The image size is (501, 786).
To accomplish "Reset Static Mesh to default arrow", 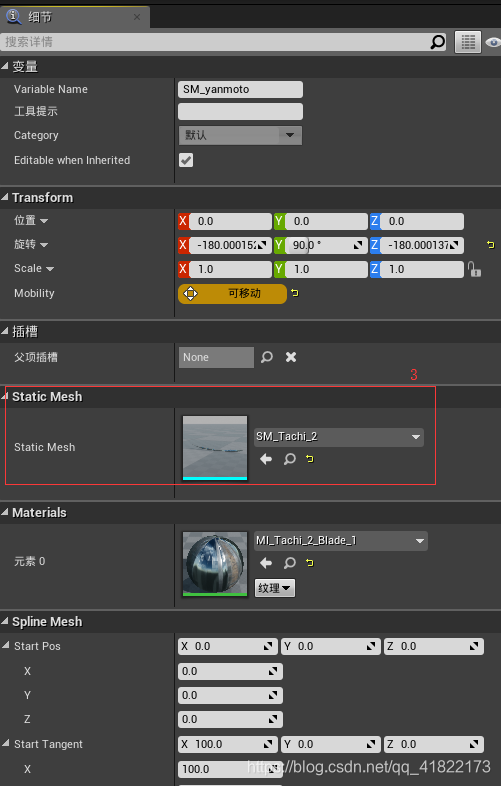I will tap(310, 459).
